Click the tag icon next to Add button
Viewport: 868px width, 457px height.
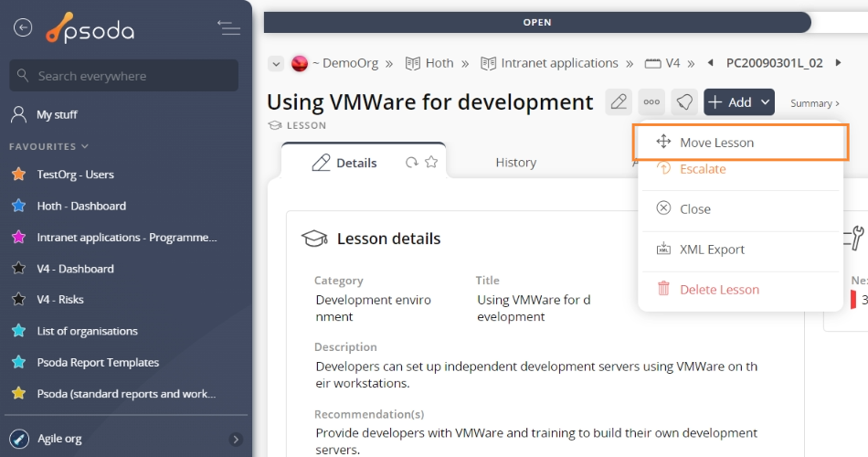[684, 102]
